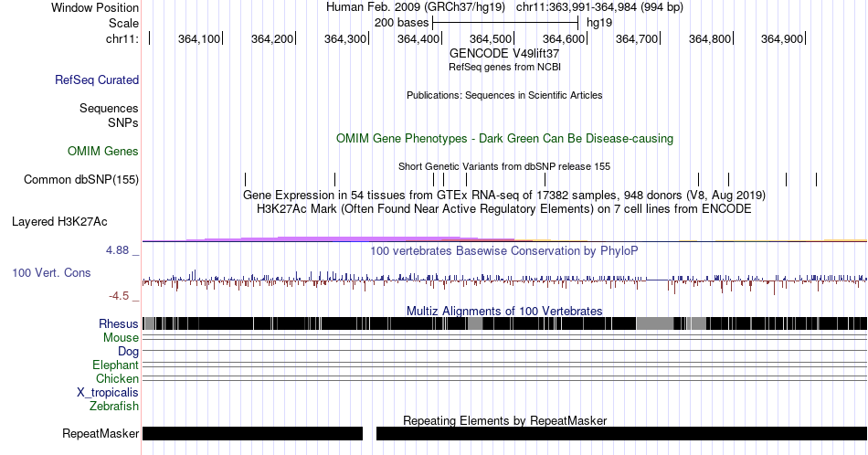Click the longer right RepeatMasker block
Image resolution: width=868 pixels, height=455 pixels.
click(621, 433)
